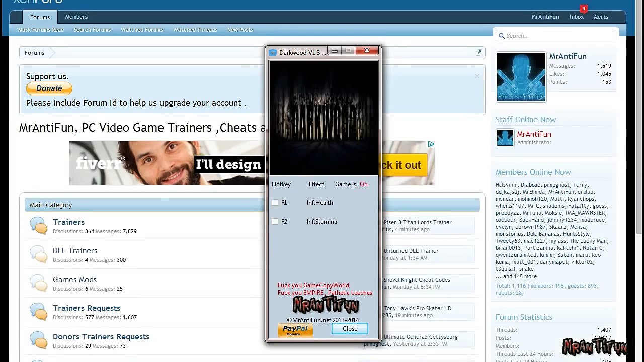Open Shovel Knight Cheat Codes thread
Screen dimensions: 644x362
point(417,280)
